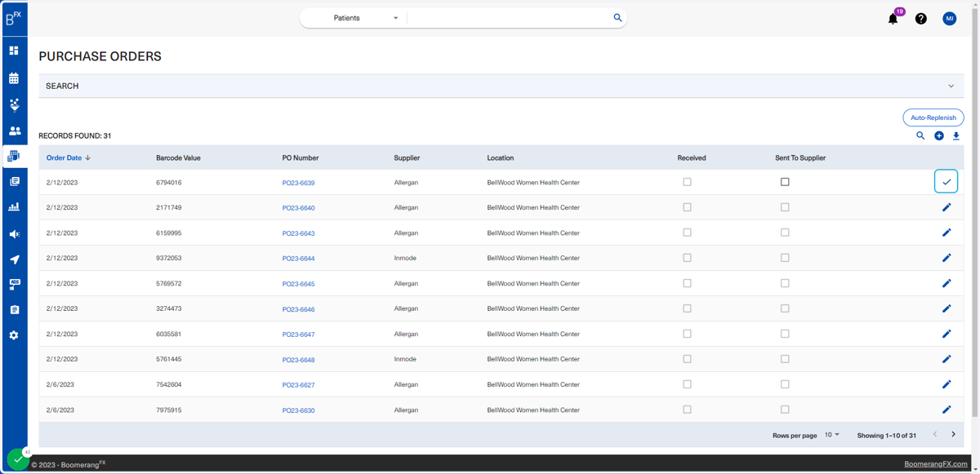This screenshot has width=980, height=474.
Task: Edit row PO23-6645 pencil icon
Action: (x=947, y=283)
